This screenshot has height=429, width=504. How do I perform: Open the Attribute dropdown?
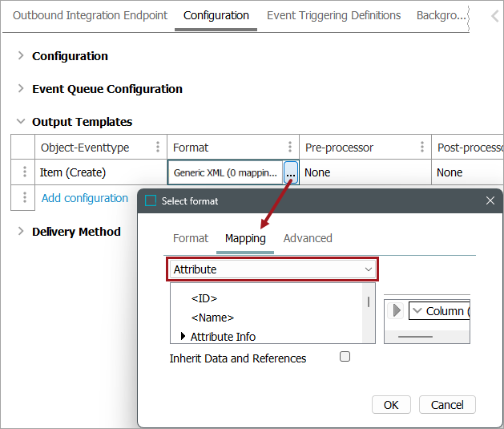[x=273, y=269]
